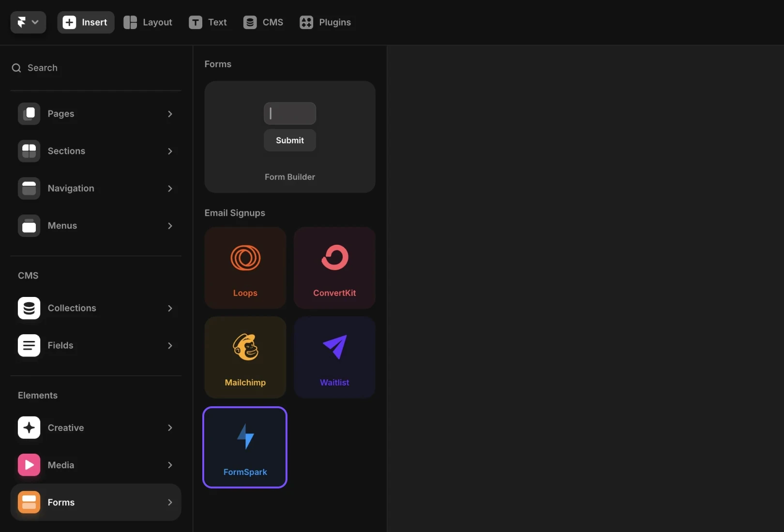
Task: Expand the Pages chevron
Action: tap(170, 114)
